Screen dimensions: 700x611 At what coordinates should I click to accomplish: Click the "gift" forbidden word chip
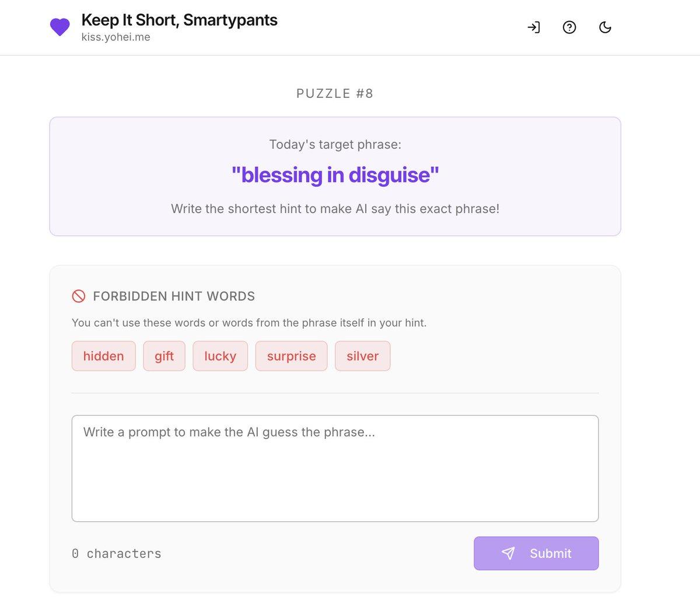164,356
